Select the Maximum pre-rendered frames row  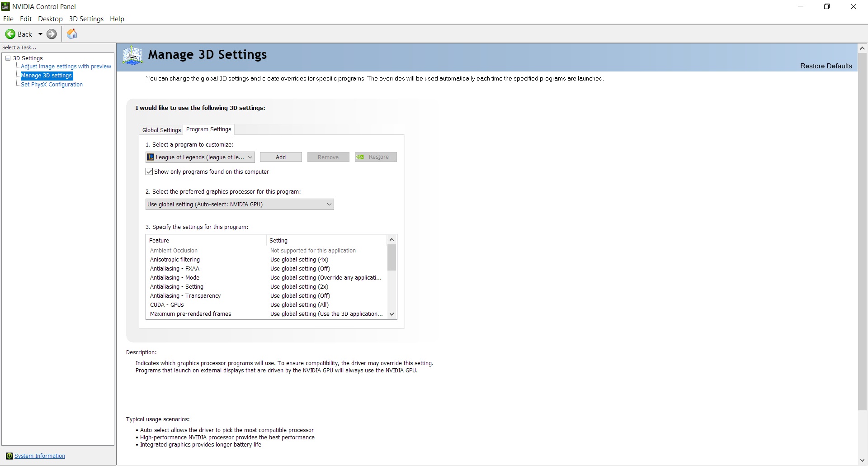tap(267, 314)
